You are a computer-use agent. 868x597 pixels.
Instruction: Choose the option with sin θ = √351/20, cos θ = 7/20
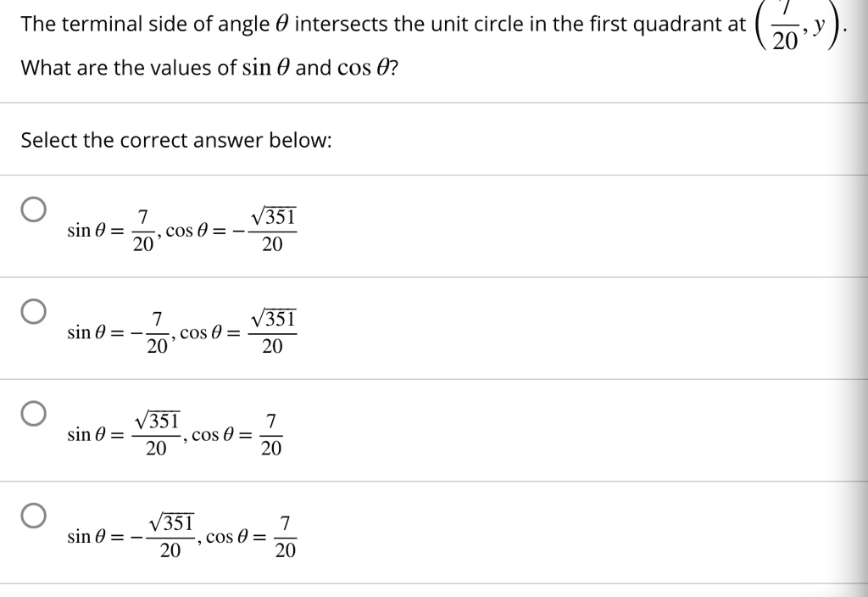click(x=174, y=431)
